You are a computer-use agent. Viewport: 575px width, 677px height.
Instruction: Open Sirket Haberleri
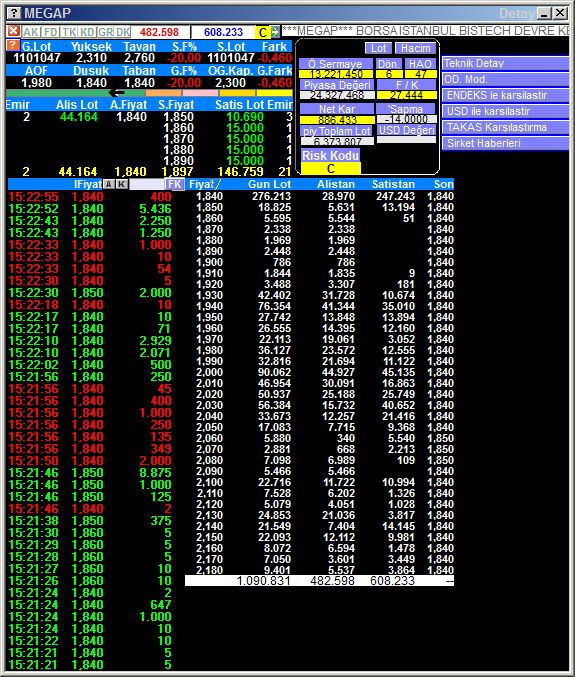(x=505, y=143)
